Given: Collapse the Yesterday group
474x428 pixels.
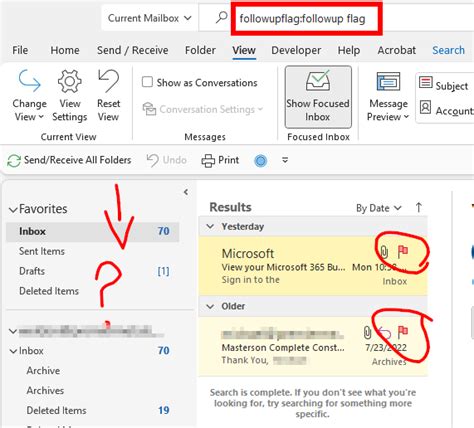Looking at the screenshot, I should [210, 227].
